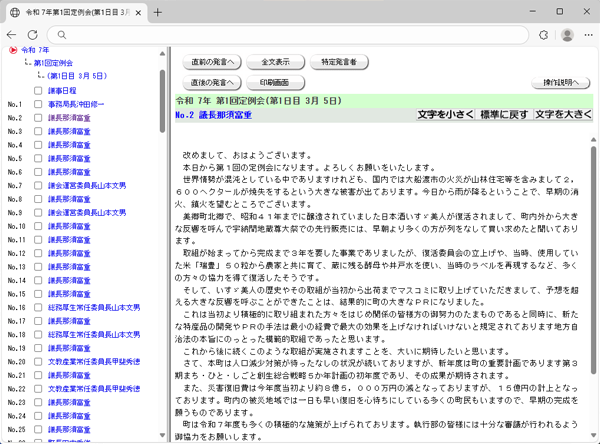Open No.1 事務局長沖田修一 link
This screenshot has height=444, width=600.
76,104
